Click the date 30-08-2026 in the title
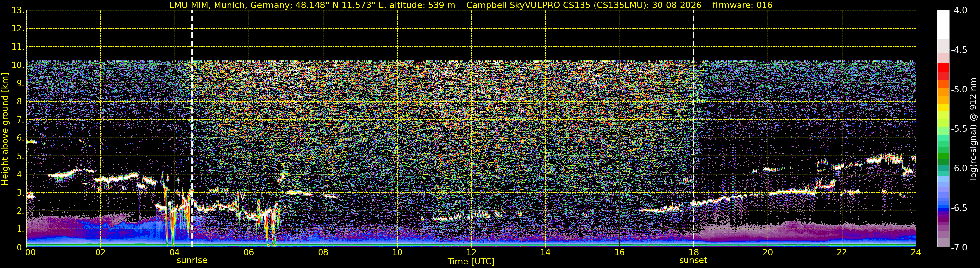Screen dimensions: 980x268 (x=677, y=5)
